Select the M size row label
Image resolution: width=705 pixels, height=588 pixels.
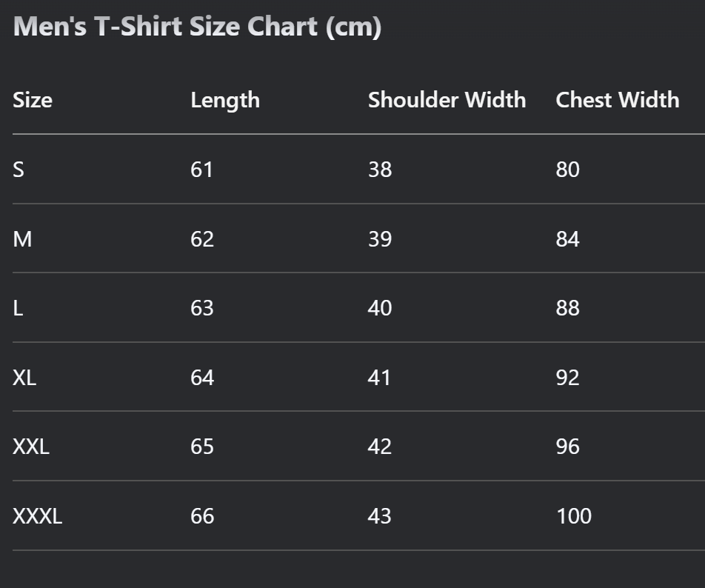pyautogui.click(x=22, y=238)
